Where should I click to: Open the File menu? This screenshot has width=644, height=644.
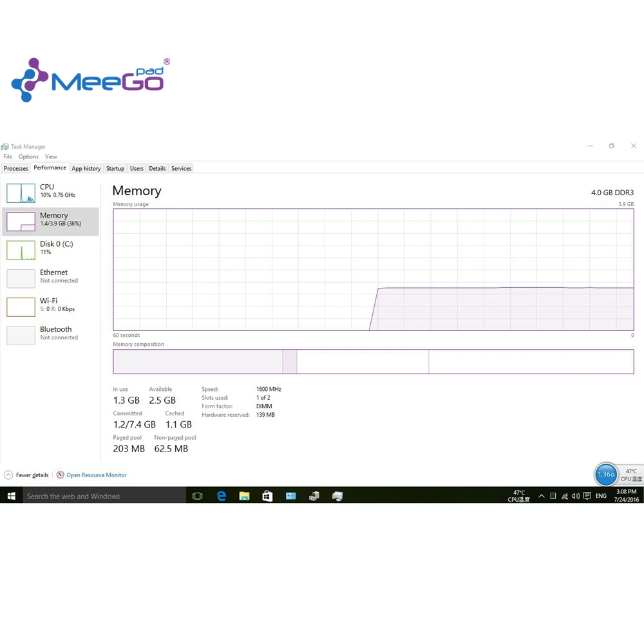(x=8, y=156)
